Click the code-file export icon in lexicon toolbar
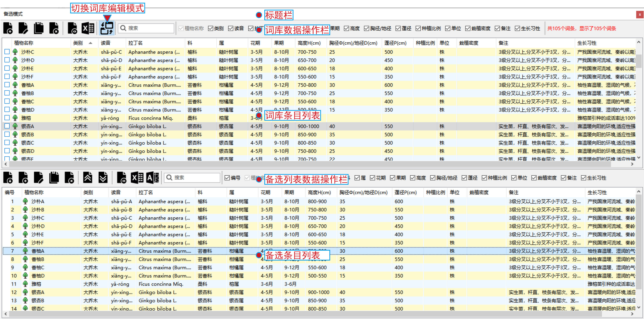Image resolution: width=644 pixels, height=319 pixels. pyautogui.click(x=73, y=28)
